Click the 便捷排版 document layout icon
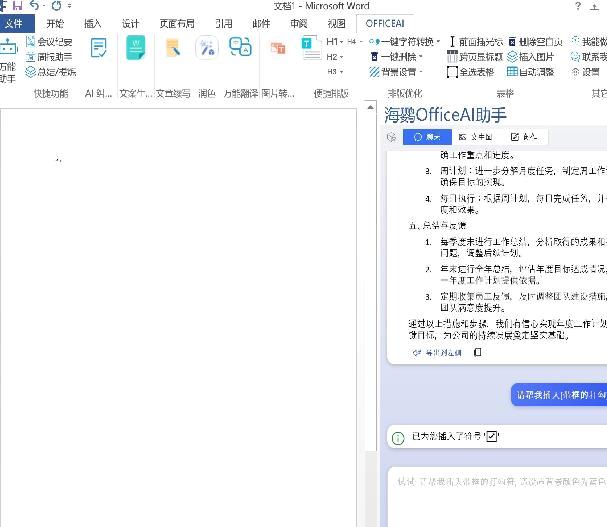The height and width of the screenshot is (527, 607). 311,48
